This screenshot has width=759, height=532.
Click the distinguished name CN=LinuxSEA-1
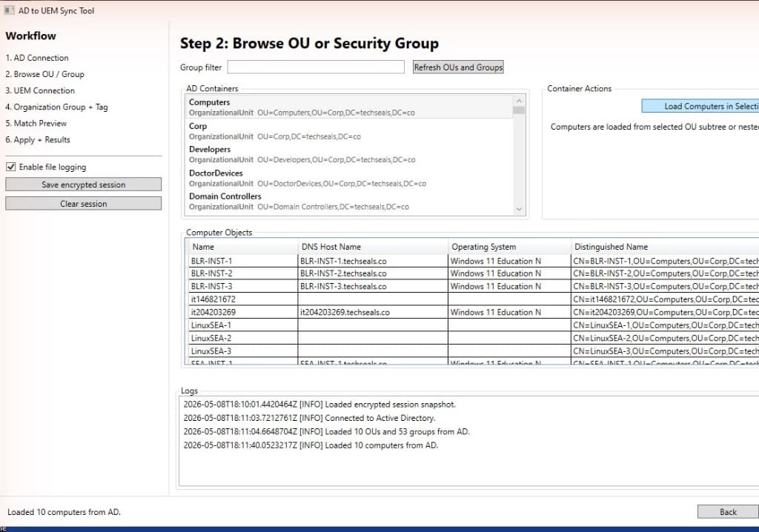[665, 325]
